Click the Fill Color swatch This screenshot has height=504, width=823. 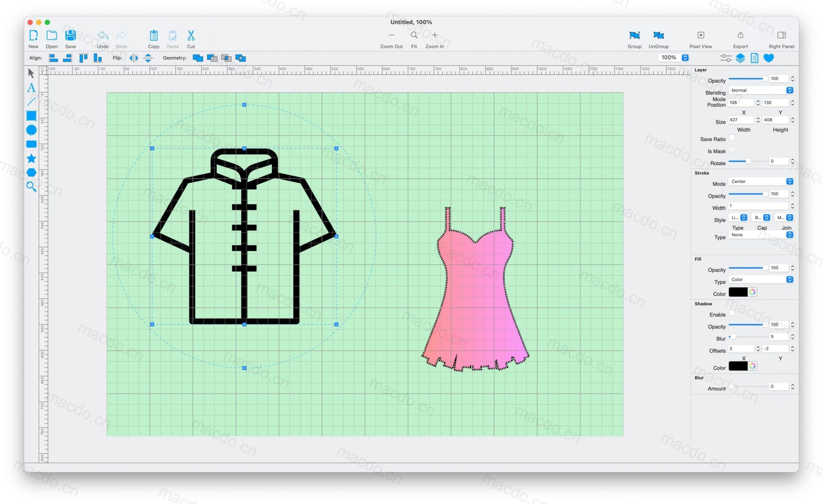[x=737, y=293]
